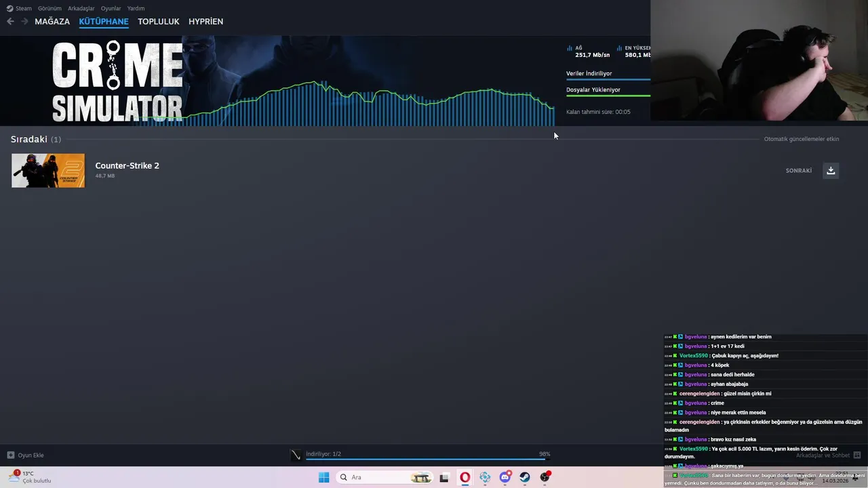Open the Yardım menu
This screenshot has height=488, width=868.
[x=136, y=8]
